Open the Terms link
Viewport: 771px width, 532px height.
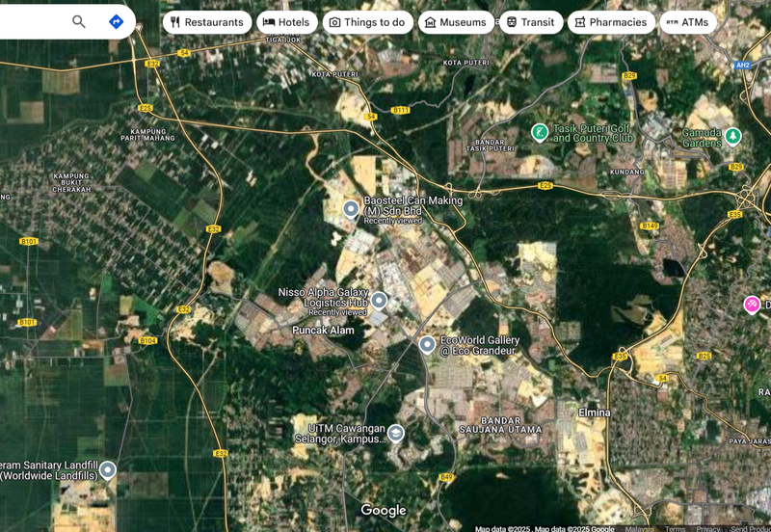[x=676, y=529]
